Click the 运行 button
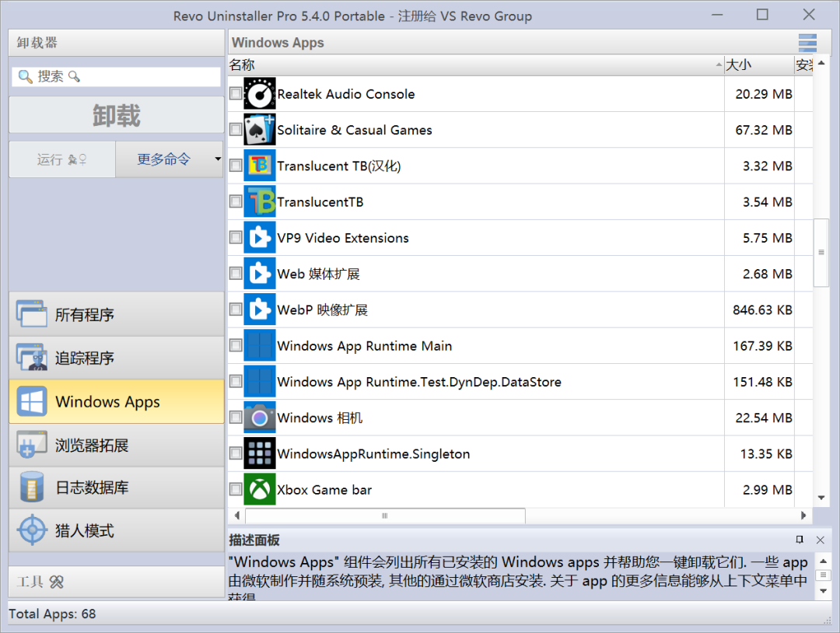This screenshot has width=840, height=633. click(62, 159)
